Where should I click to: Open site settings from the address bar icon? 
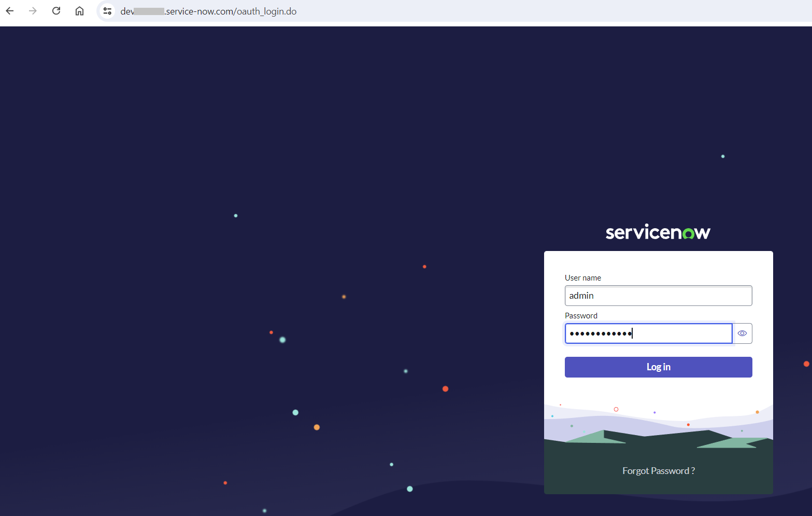[x=107, y=10]
